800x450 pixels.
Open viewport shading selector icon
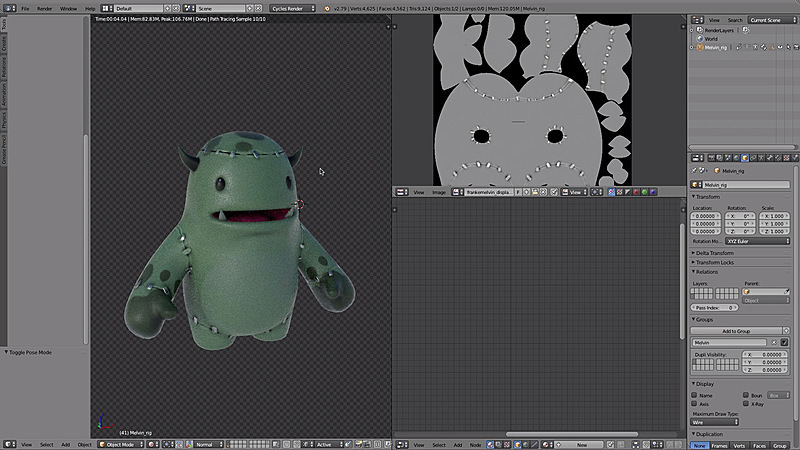pyautogui.click(x=153, y=444)
